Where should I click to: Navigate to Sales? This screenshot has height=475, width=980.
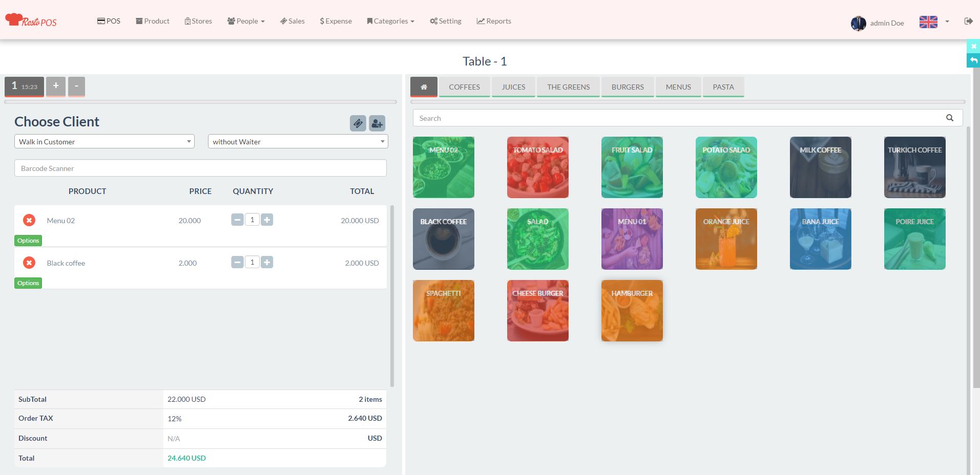tap(293, 21)
